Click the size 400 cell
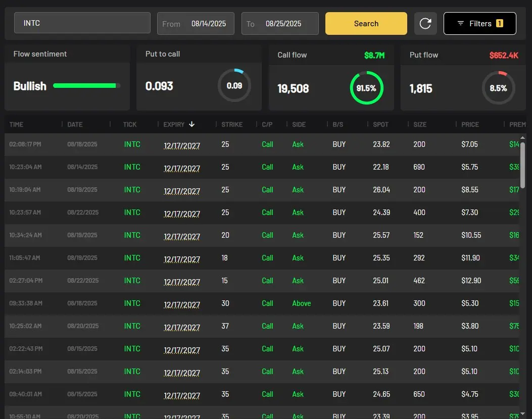 tap(419, 213)
